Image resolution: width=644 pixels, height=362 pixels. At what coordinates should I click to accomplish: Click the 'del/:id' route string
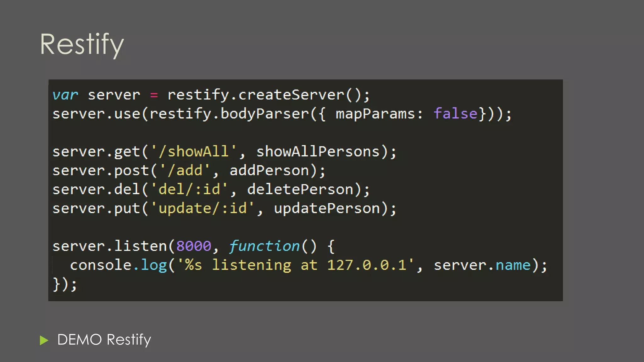click(x=189, y=189)
